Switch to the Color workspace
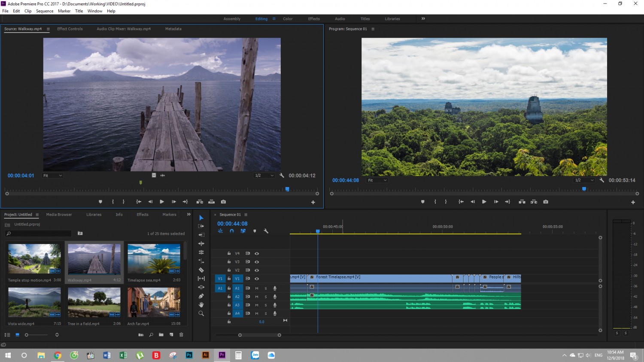Image resolution: width=644 pixels, height=362 pixels. pos(288,19)
